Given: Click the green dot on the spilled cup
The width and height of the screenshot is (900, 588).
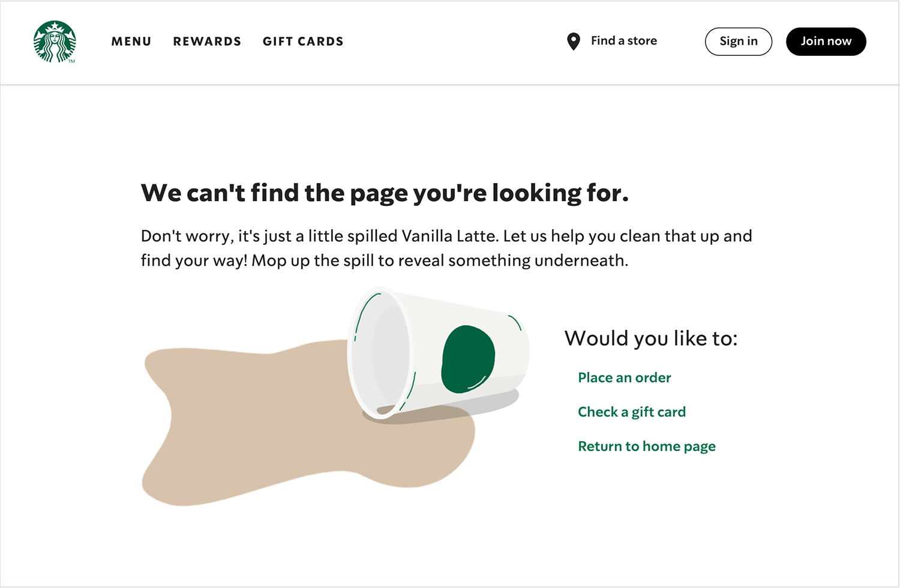Looking at the screenshot, I should tap(468, 359).
